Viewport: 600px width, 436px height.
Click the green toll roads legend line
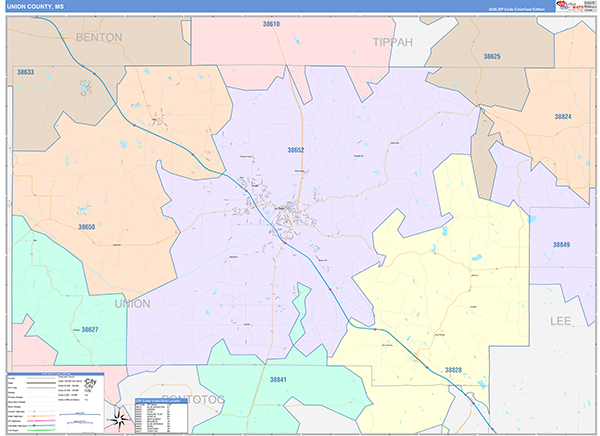tap(41, 430)
